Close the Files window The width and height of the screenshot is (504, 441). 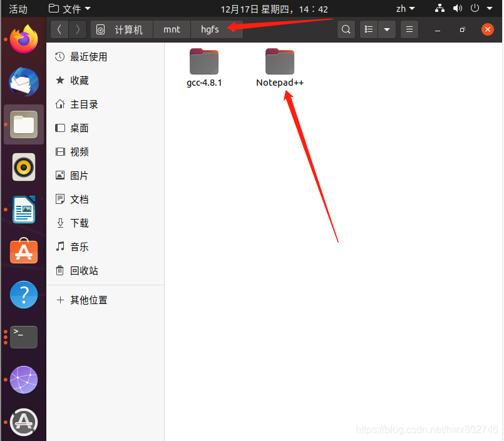point(487,29)
